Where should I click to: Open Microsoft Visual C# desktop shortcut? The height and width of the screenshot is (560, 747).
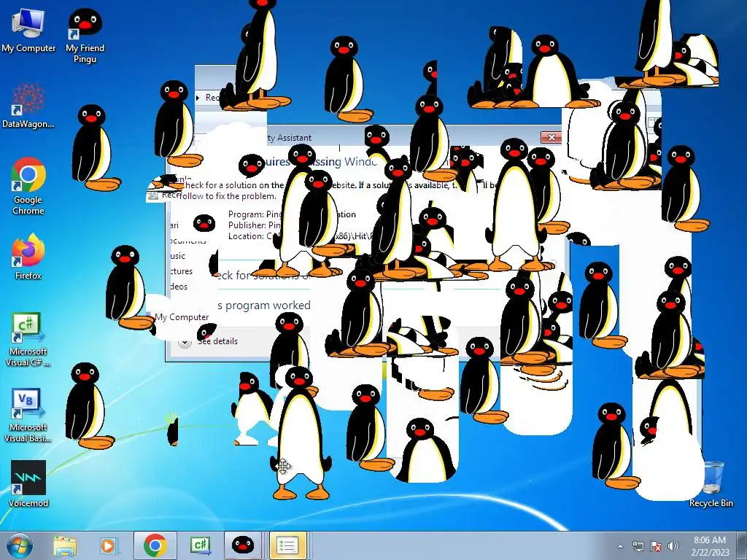pos(28,340)
